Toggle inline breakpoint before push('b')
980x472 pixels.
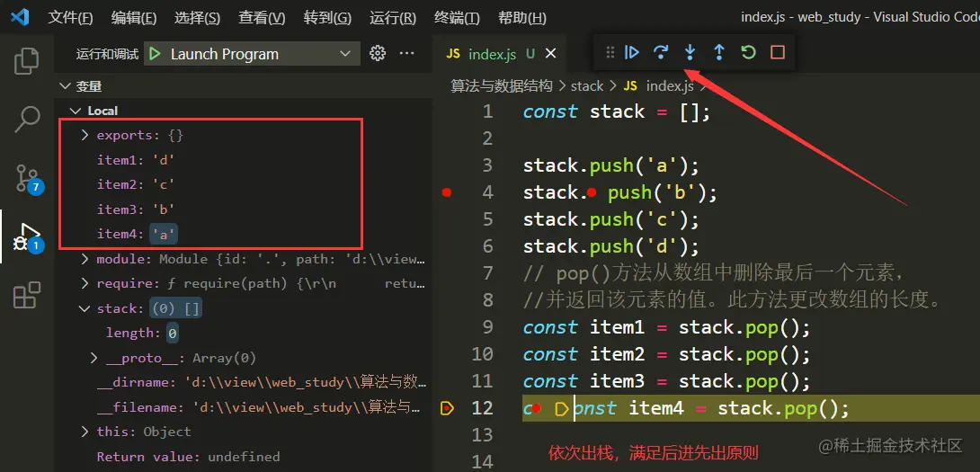coord(592,192)
